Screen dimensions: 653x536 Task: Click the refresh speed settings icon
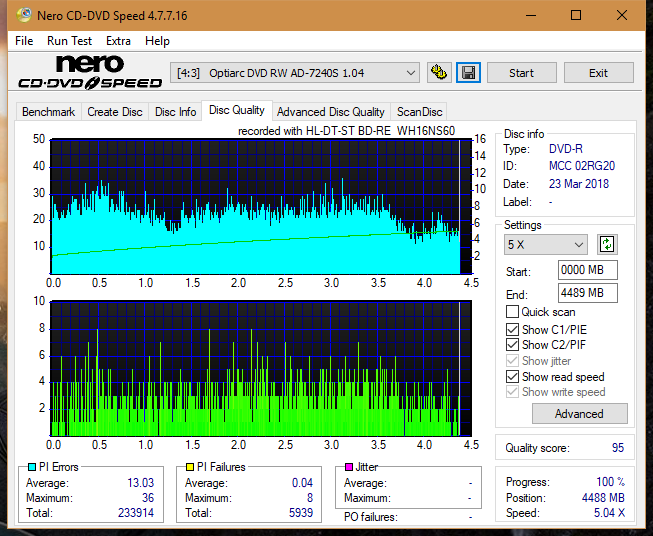(607, 244)
